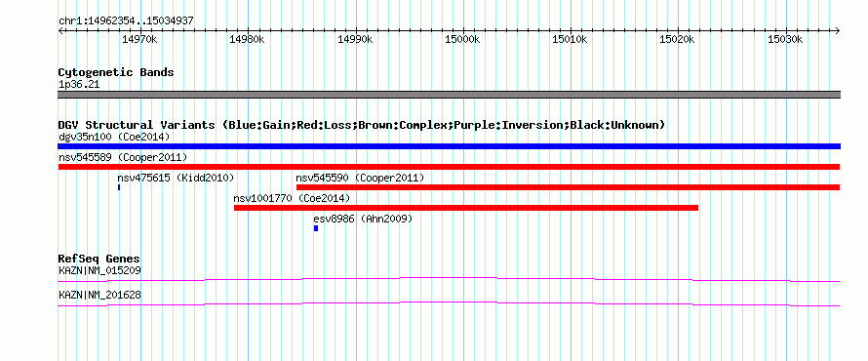Image resolution: width=868 pixels, height=361 pixels.
Task: Open the nsv475615 (Kidd2010) label
Action: (x=176, y=178)
